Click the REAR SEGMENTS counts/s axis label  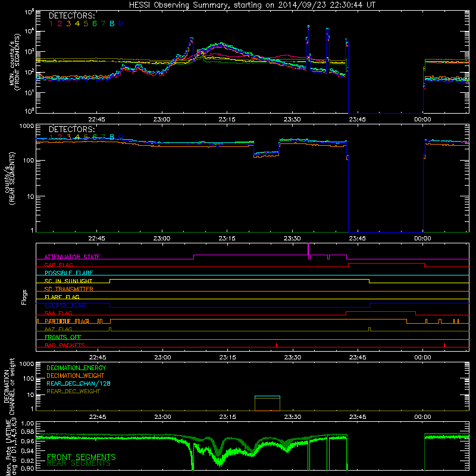click(x=10, y=178)
